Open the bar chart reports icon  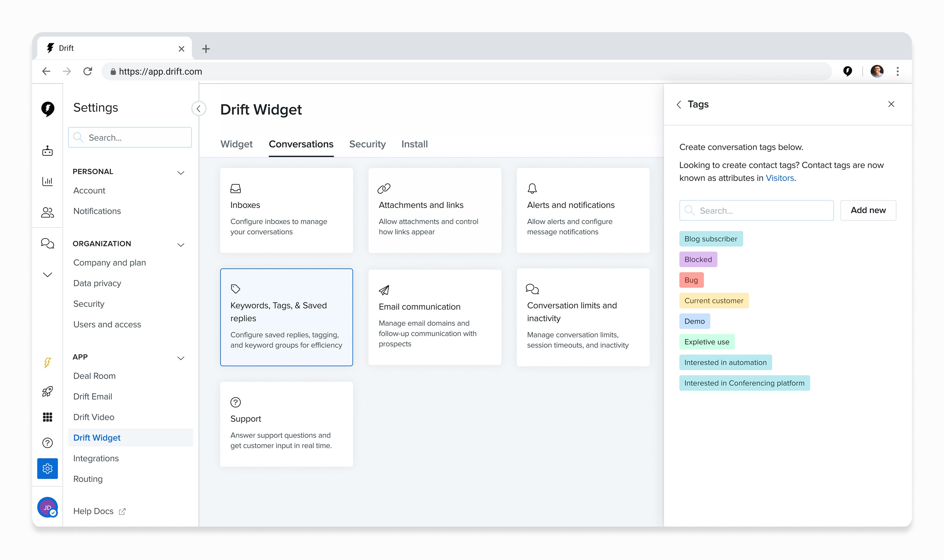[47, 181]
